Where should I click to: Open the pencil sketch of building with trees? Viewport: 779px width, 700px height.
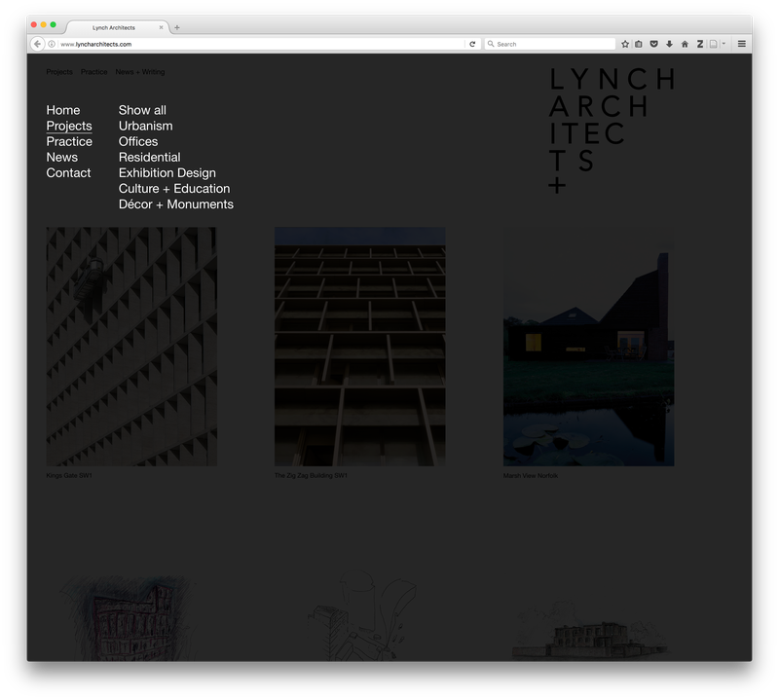[590, 630]
